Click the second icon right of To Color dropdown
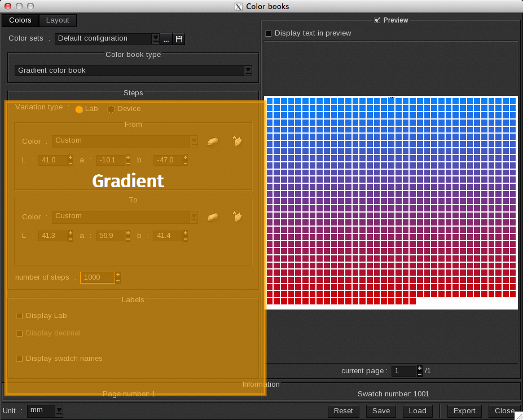This screenshot has width=523, height=420. pyautogui.click(x=238, y=216)
